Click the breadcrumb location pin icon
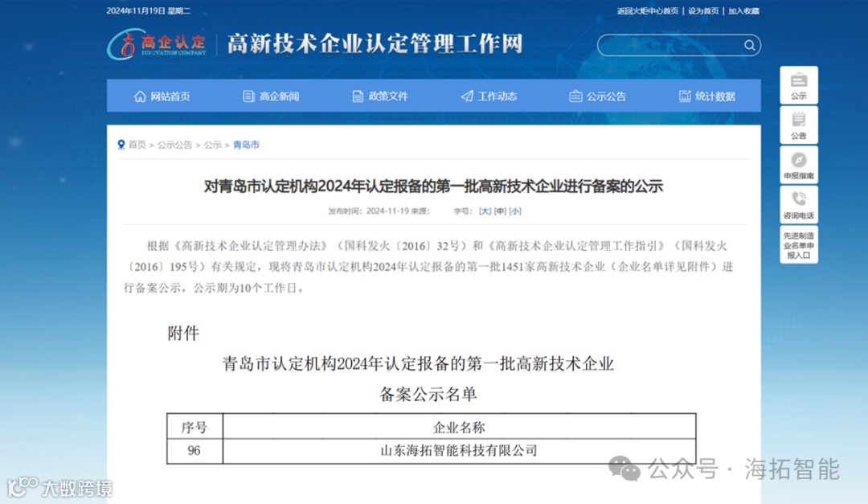Viewport: 868px width, 504px height. pyautogui.click(x=121, y=145)
